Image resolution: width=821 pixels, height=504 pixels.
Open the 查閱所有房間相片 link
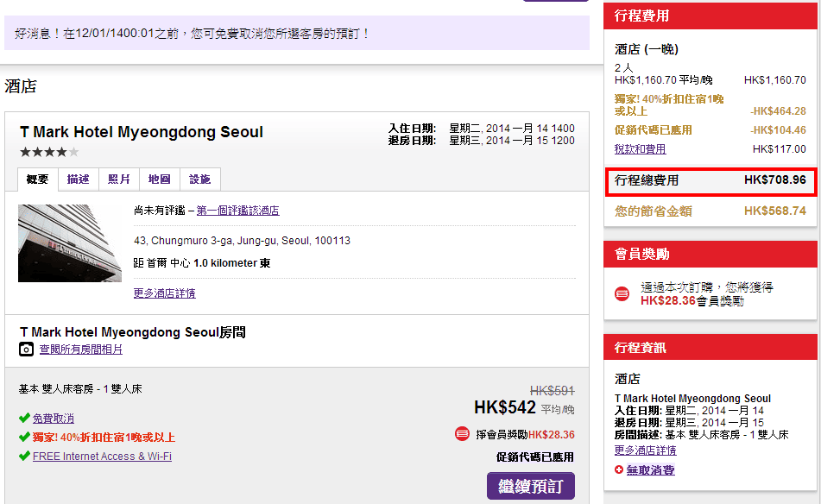pyautogui.click(x=80, y=350)
